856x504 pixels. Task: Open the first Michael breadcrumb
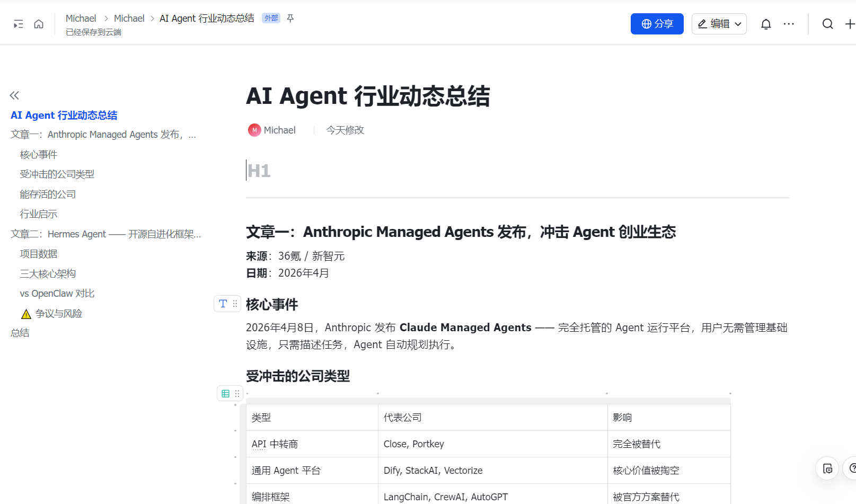81,19
